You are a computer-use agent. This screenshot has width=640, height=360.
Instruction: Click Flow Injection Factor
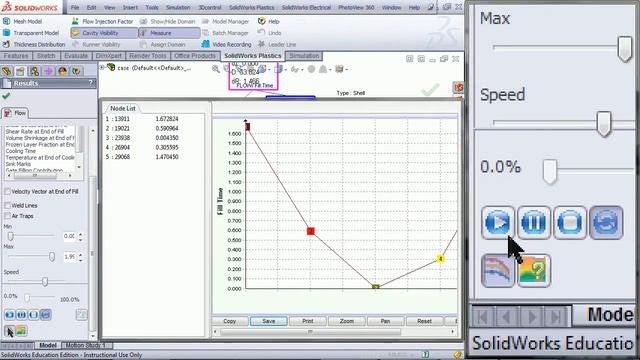coord(103,21)
